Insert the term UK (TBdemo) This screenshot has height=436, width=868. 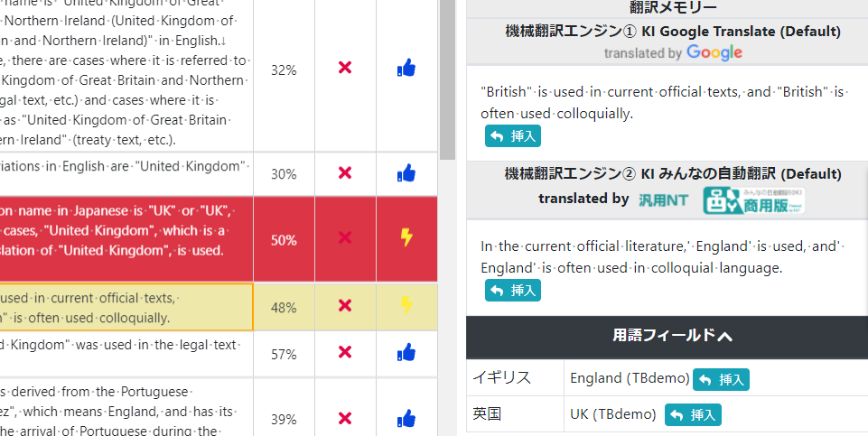tap(693, 415)
